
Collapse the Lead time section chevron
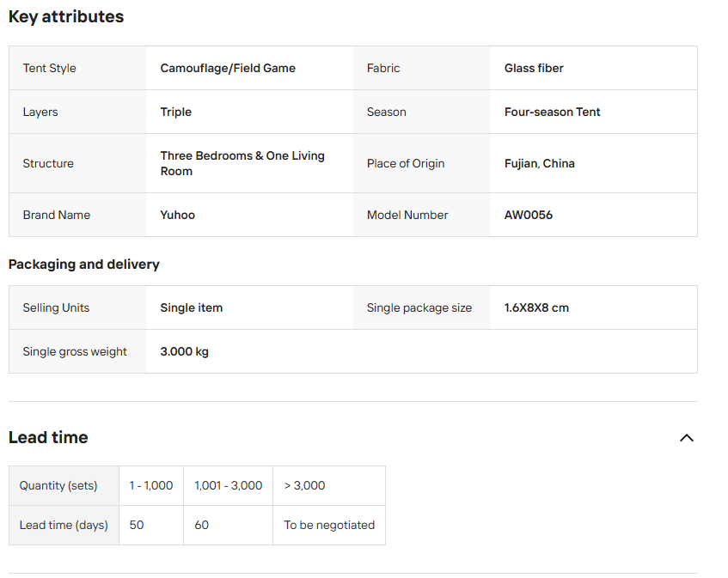[686, 438]
